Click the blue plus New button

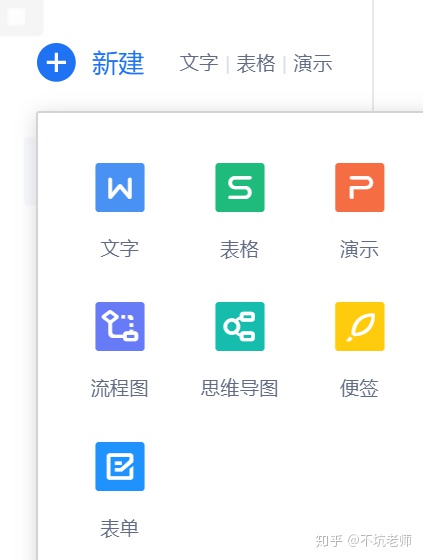pos(56,62)
